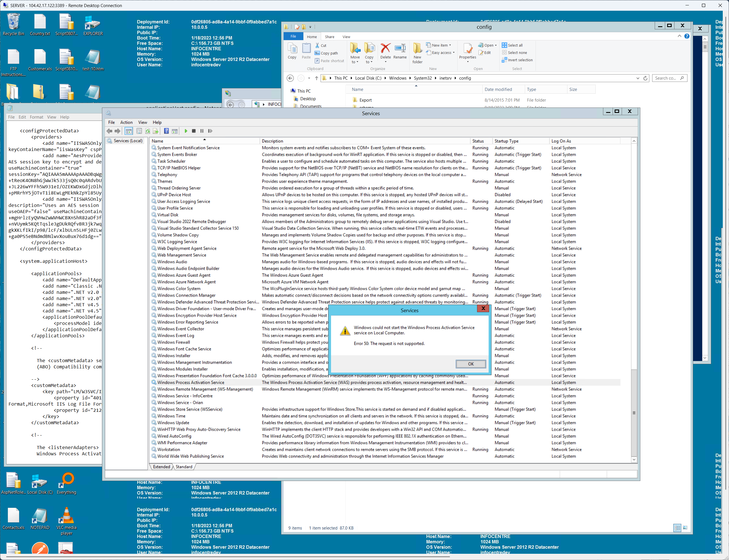The height and width of the screenshot is (560, 729).
Task: Open the blue Help icon in Services toolbar
Action: 166,131
